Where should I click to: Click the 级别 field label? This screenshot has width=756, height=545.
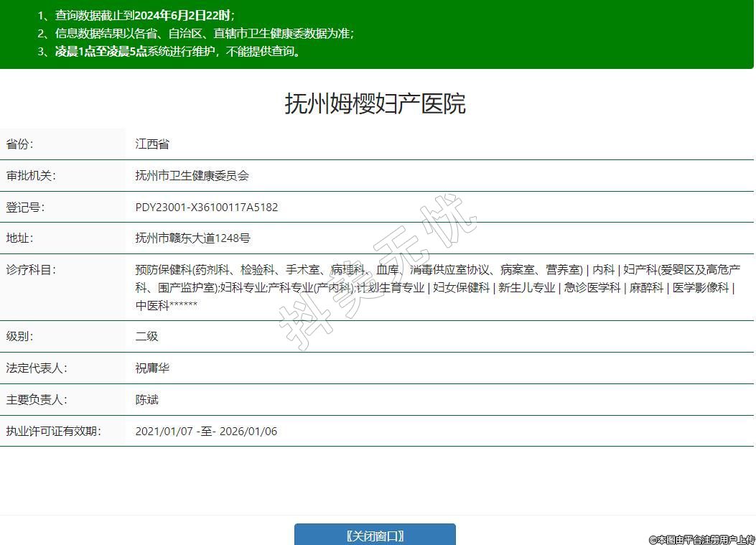click(19, 336)
